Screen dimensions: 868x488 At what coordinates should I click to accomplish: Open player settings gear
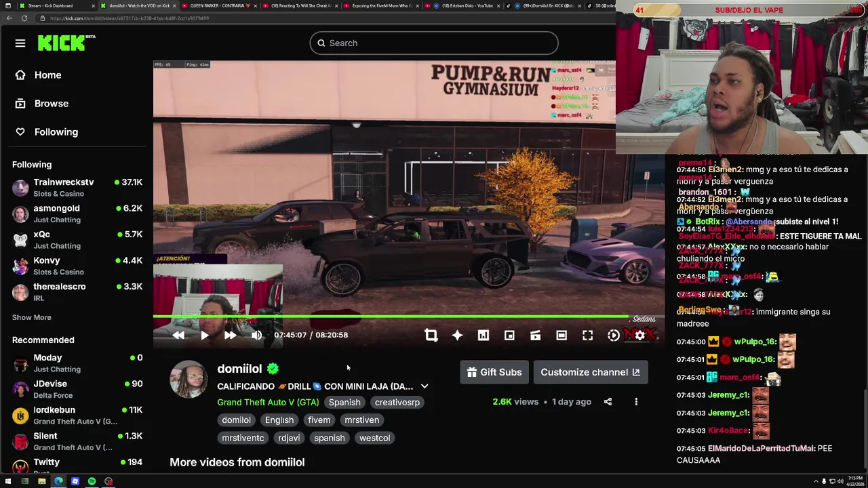639,335
